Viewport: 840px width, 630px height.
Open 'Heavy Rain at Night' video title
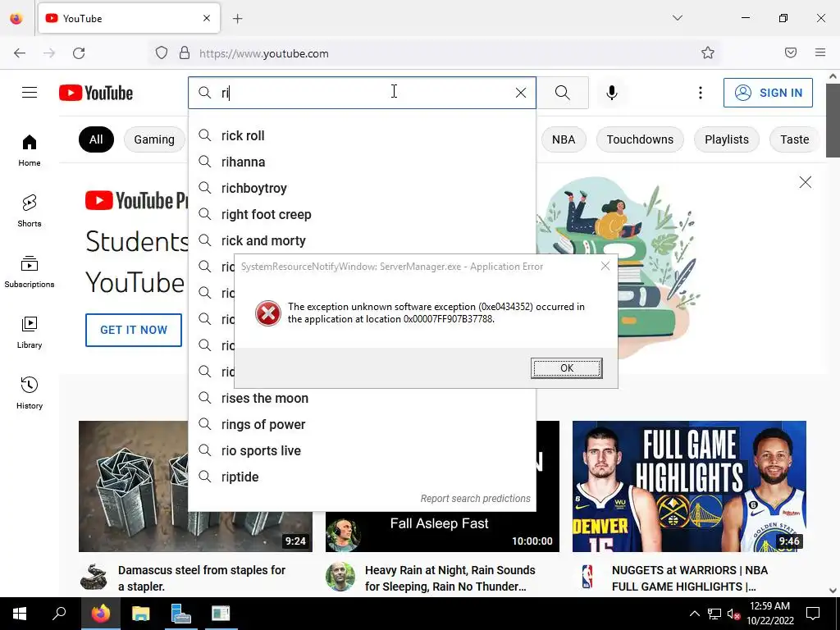click(x=450, y=578)
